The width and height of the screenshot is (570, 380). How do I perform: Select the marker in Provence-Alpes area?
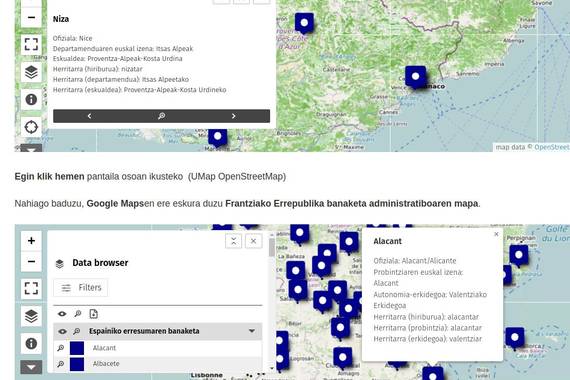pos(304,23)
